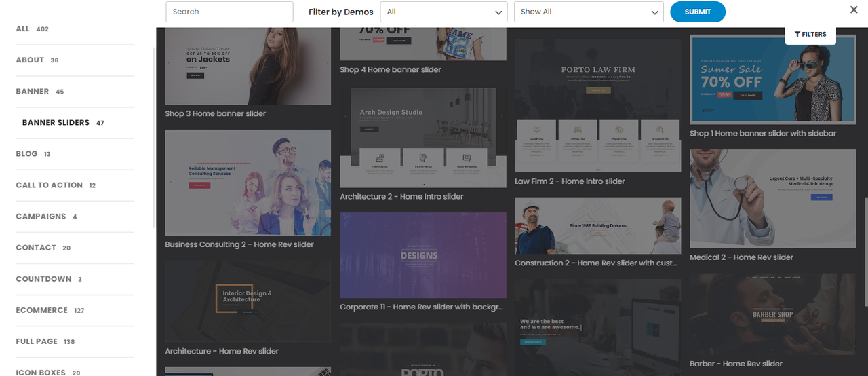
Task: Open Business Consulting 2 slider thumbnail
Action: [x=248, y=183]
